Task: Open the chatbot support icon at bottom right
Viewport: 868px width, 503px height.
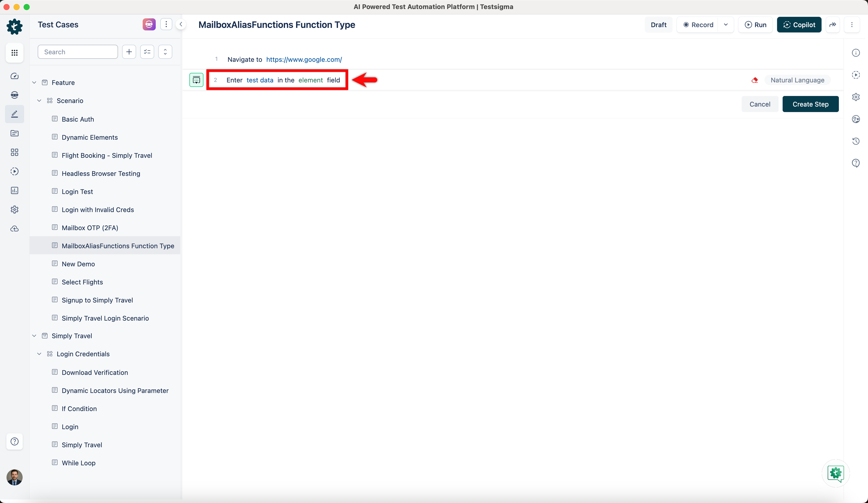Action: pos(835,473)
